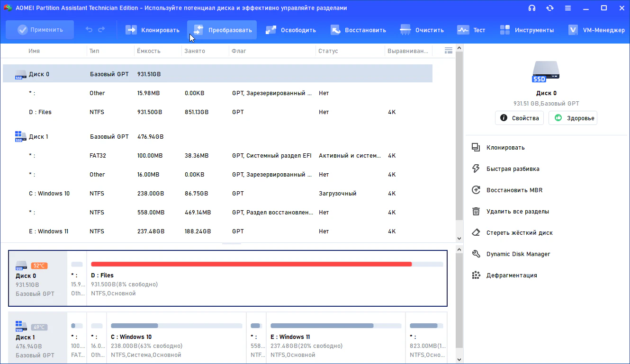Open Свойства for Диск 0
630x364 pixels.
point(520,118)
